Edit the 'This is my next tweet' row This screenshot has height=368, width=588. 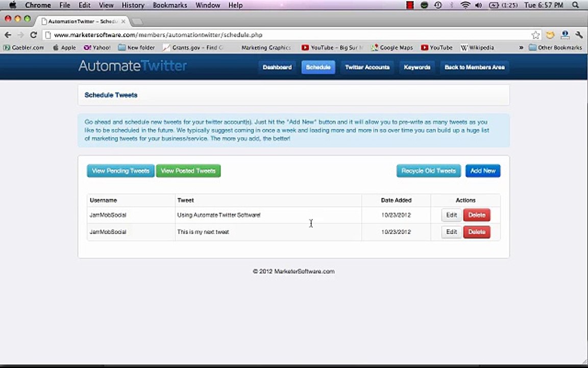[x=452, y=232]
